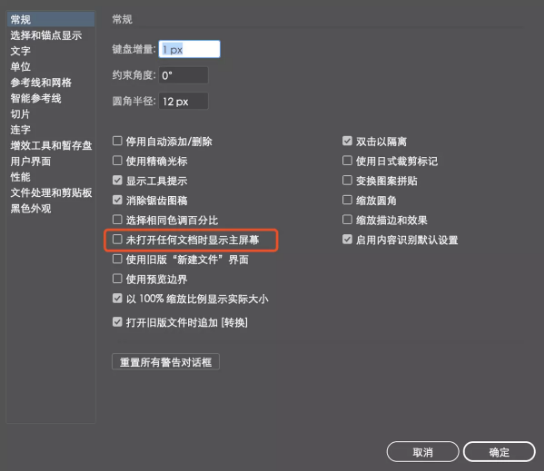Uncheck 双击以隔离 checkbox
Viewport: 544px width, 471px height.
[347, 141]
